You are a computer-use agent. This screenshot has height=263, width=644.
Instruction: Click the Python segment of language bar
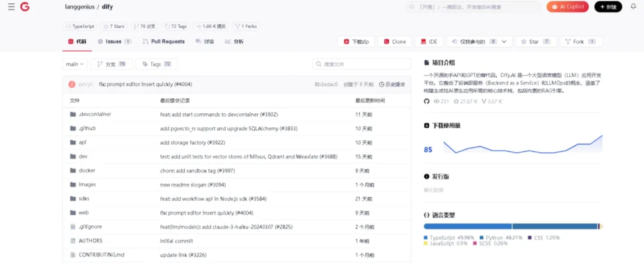click(x=555, y=227)
